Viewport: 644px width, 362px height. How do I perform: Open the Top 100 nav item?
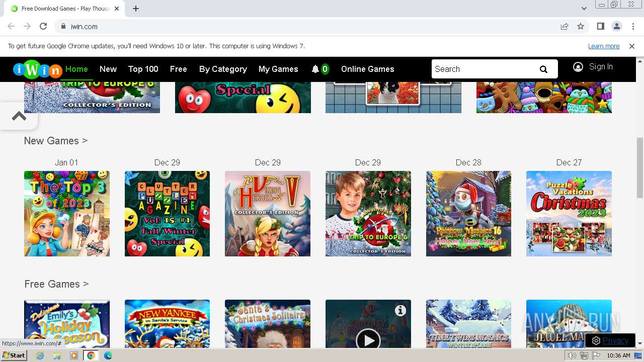tap(143, 69)
